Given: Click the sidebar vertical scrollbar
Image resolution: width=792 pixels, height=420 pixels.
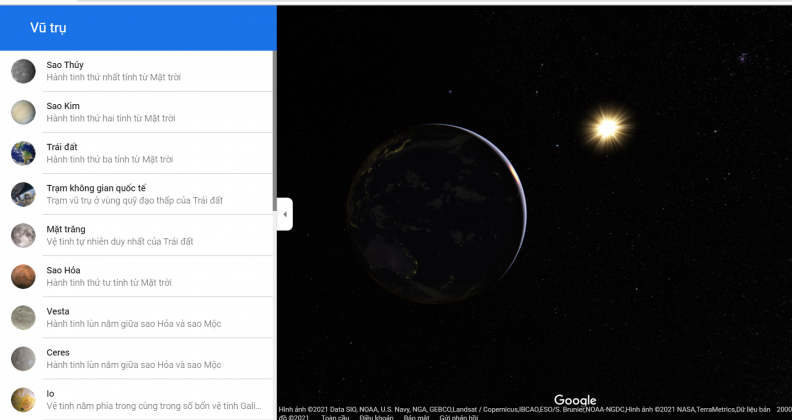Looking at the screenshot, I should [275, 130].
